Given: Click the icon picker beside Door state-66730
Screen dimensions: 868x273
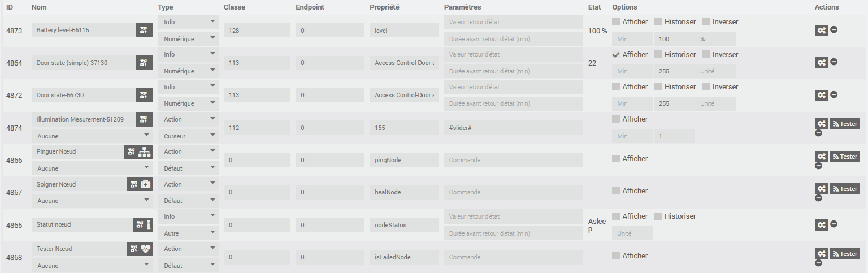Looking at the screenshot, I should point(144,94).
